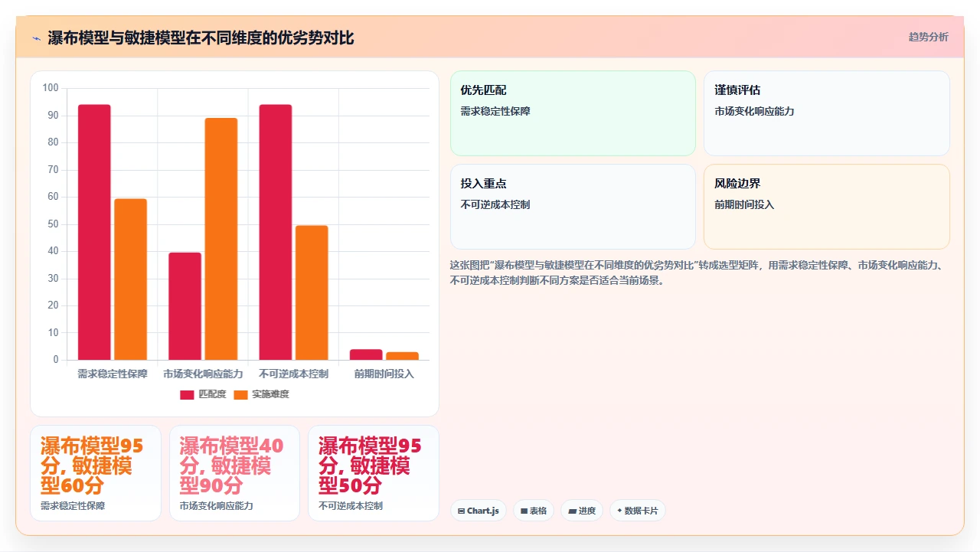Image resolution: width=980 pixels, height=552 pixels.
Task: Click the 需求稳定性保障 x-axis label
Action: 113,374
